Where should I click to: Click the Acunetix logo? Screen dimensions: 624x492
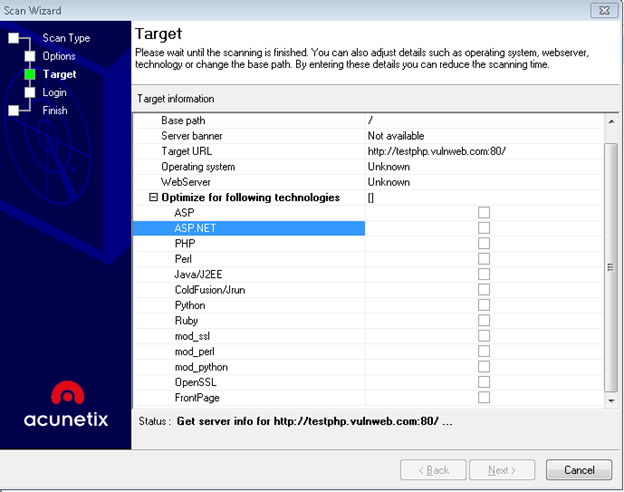pos(66,402)
